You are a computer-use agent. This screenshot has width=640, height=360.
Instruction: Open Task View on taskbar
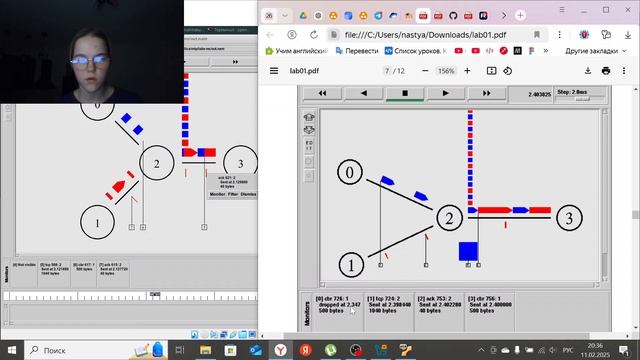[180, 350]
